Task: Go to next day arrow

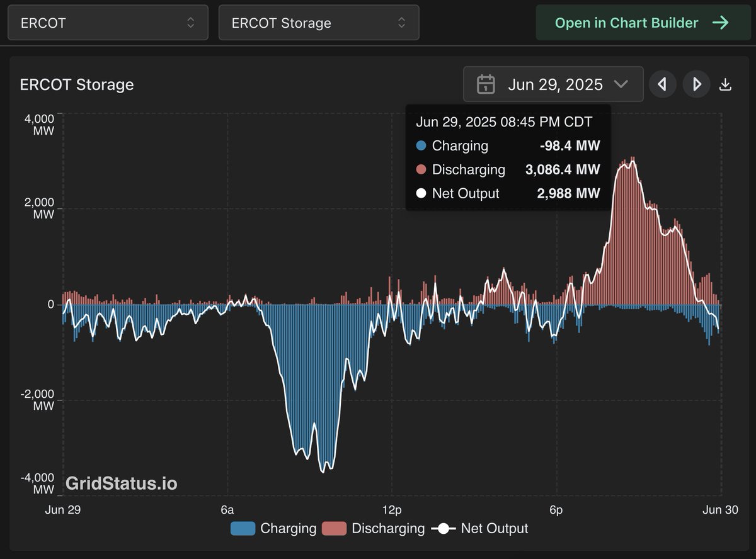Action: coord(697,84)
